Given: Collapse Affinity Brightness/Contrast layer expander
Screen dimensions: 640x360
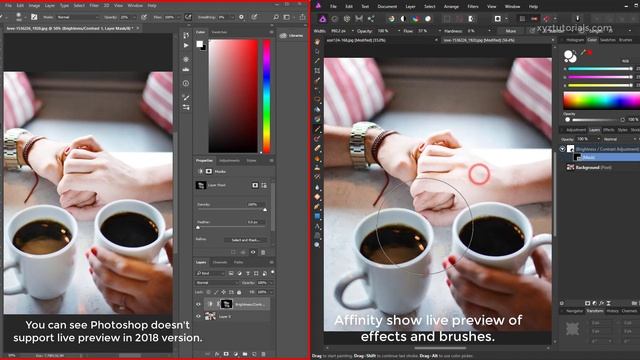Looking at the screenshot, I should (x=562, y=149).
